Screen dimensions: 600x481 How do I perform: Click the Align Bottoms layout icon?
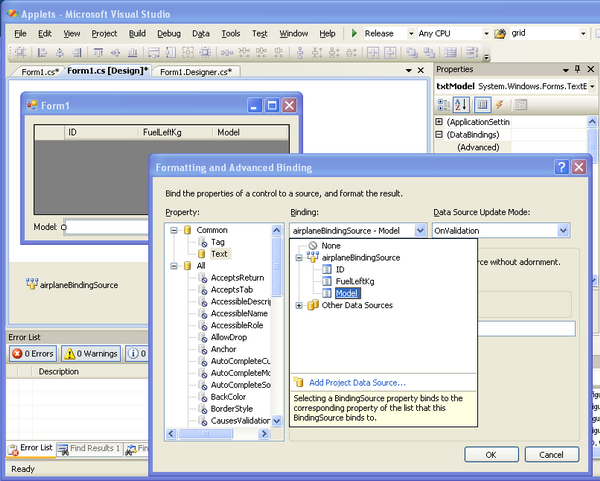[x=133, y=52]
